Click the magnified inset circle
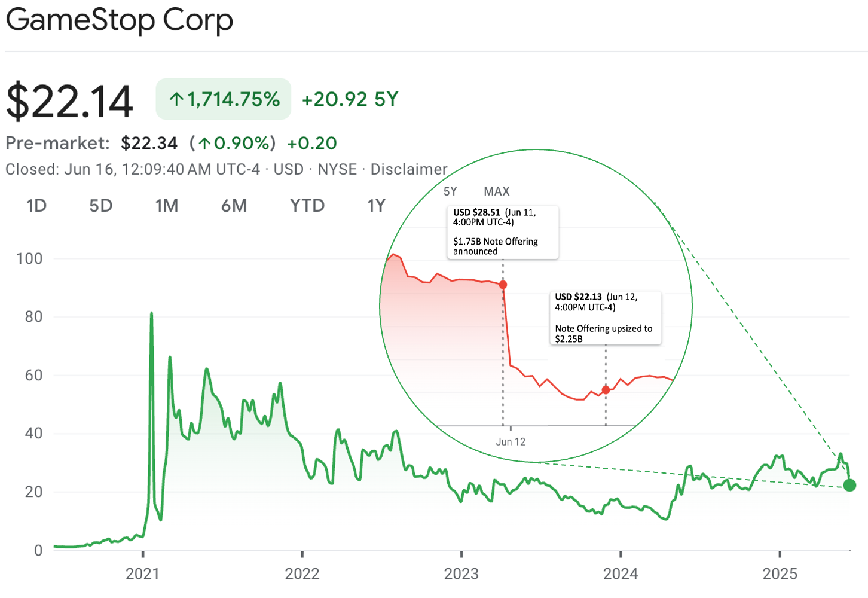Image resolution: width=868 pixels, height=598 pixels. (536, 305)
